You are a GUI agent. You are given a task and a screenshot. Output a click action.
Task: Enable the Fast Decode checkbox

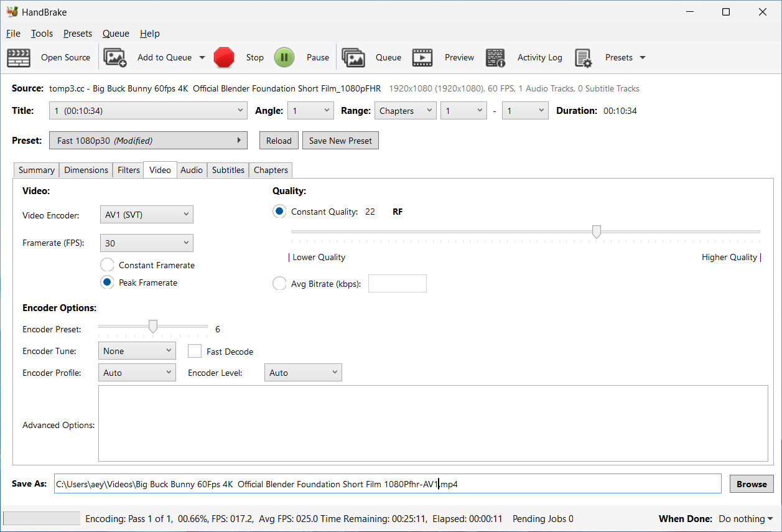(x=195, y=351)
